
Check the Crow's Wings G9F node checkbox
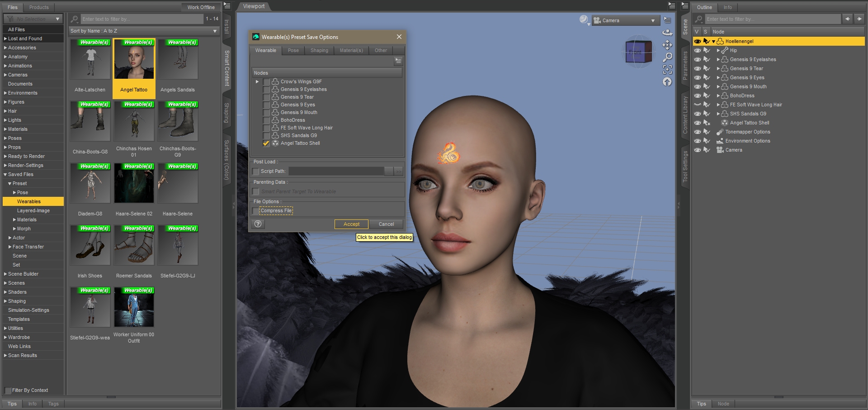pos(266,82)
